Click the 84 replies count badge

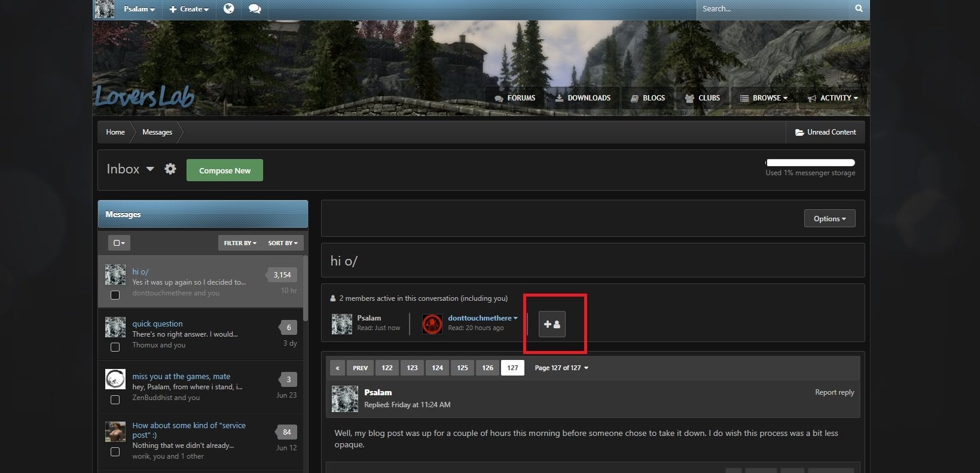286,432
